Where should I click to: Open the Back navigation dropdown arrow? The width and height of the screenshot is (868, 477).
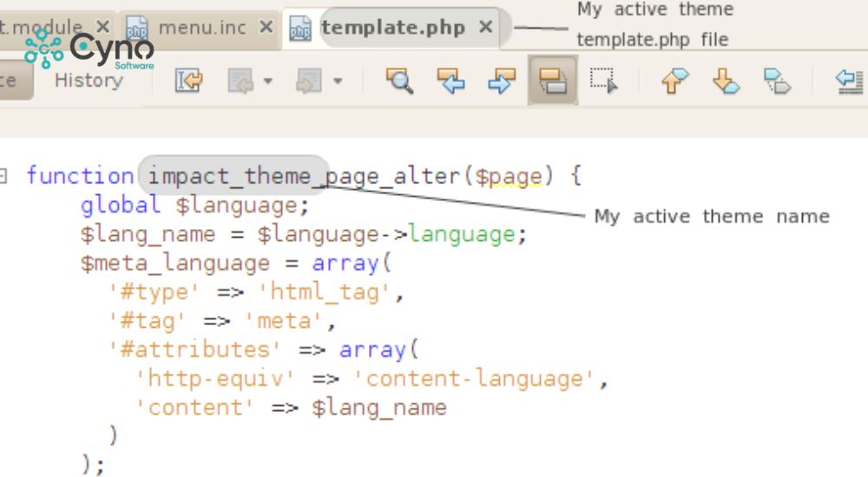click(267, 82)
